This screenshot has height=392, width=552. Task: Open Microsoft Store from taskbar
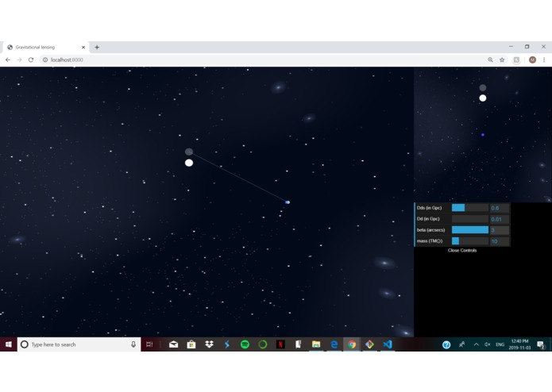191,344
